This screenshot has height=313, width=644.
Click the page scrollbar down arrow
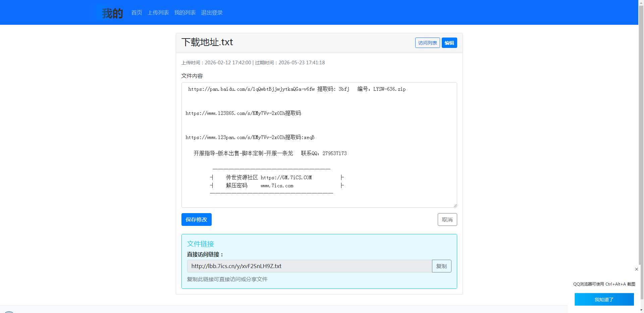point(641,310)
